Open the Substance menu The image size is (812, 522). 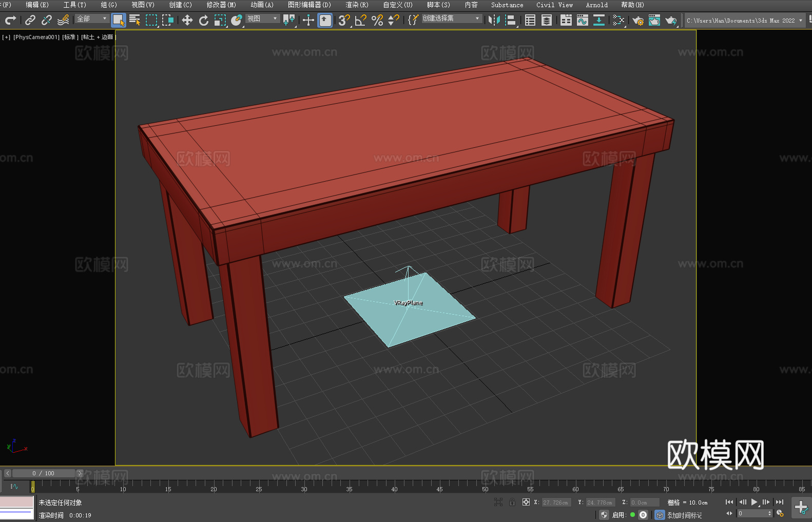tap(507, 5)
